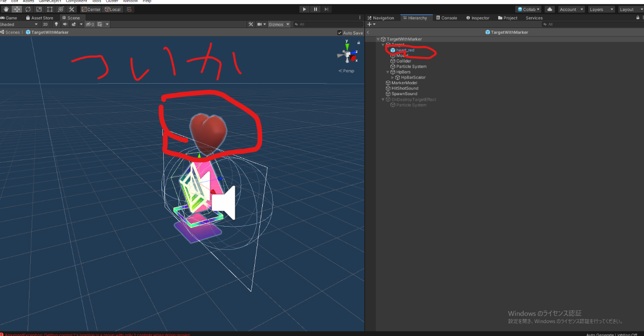The height and width of the screenshot is (336, 644).
Task: Advance one frame with the Step button
Action: tap(326, 9)
